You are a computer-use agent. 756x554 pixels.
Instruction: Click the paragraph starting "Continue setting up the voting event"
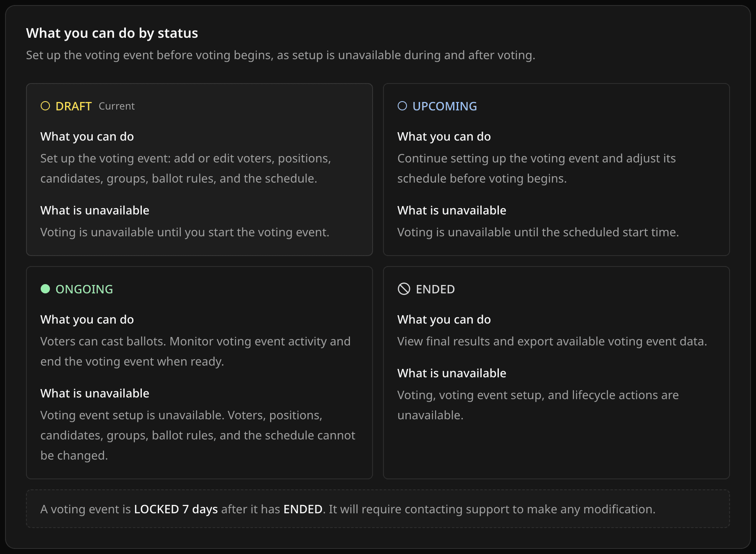[537, 168]
